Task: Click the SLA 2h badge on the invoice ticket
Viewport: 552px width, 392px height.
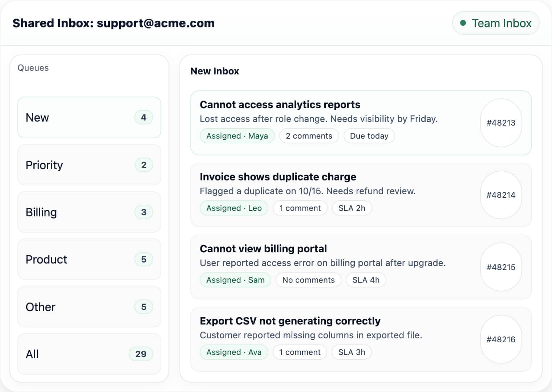Action: [352, 208]
